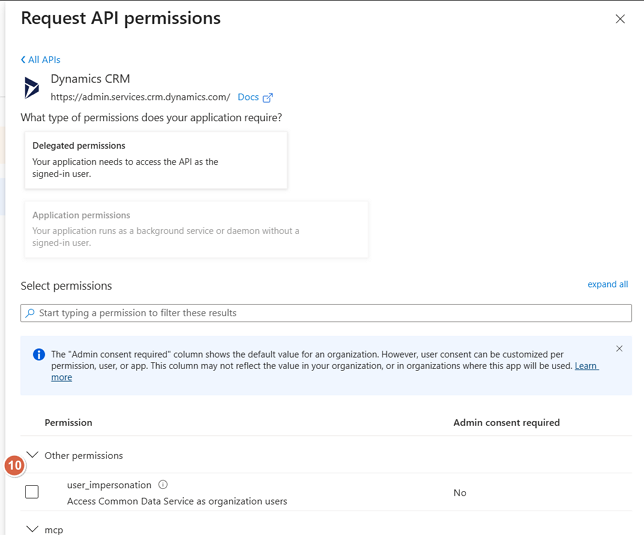The image size is (644, 535).
Task: Click the Admin consent required column header
Action: coord(506,423)
